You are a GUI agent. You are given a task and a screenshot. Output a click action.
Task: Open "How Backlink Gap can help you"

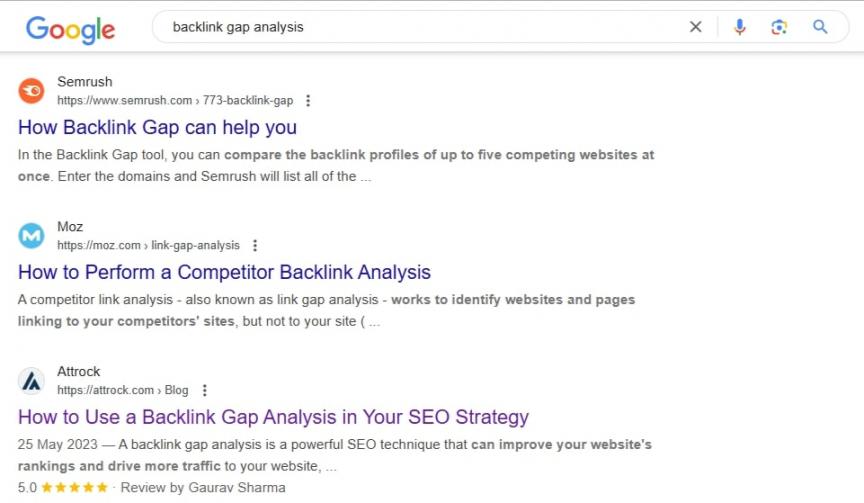tap(157, 128)
